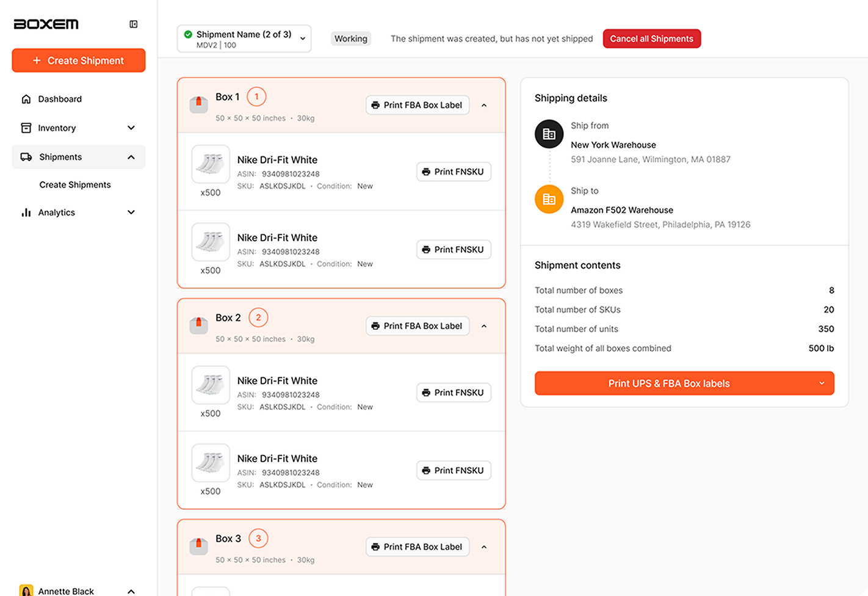This screenshot has width=868, height=596.
Task: Collapse Box 3 with its chevron
Action: coord(484,547)
